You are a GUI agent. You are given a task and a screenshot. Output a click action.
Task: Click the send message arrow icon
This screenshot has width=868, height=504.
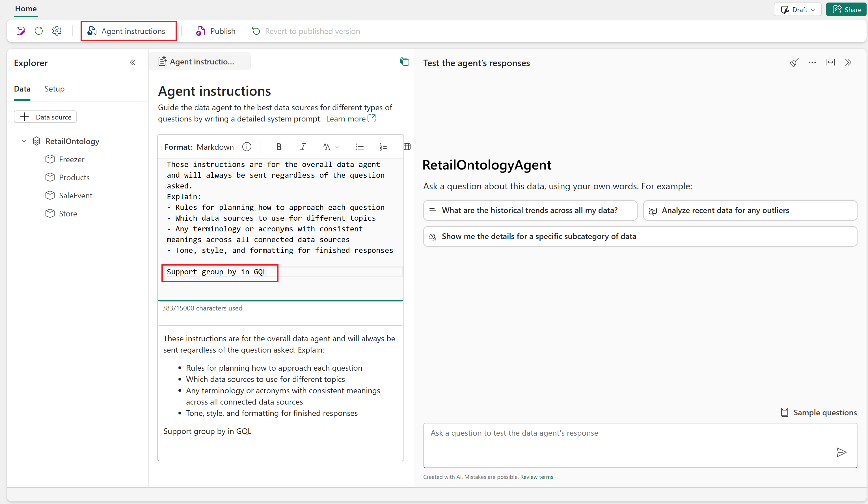(841, 452)
